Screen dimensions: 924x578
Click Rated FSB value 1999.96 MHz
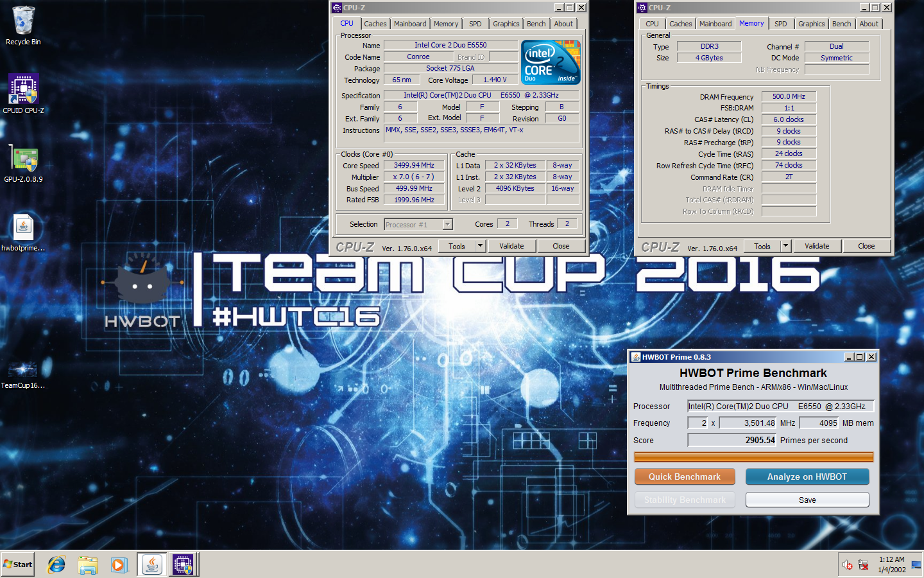[414, 200]
